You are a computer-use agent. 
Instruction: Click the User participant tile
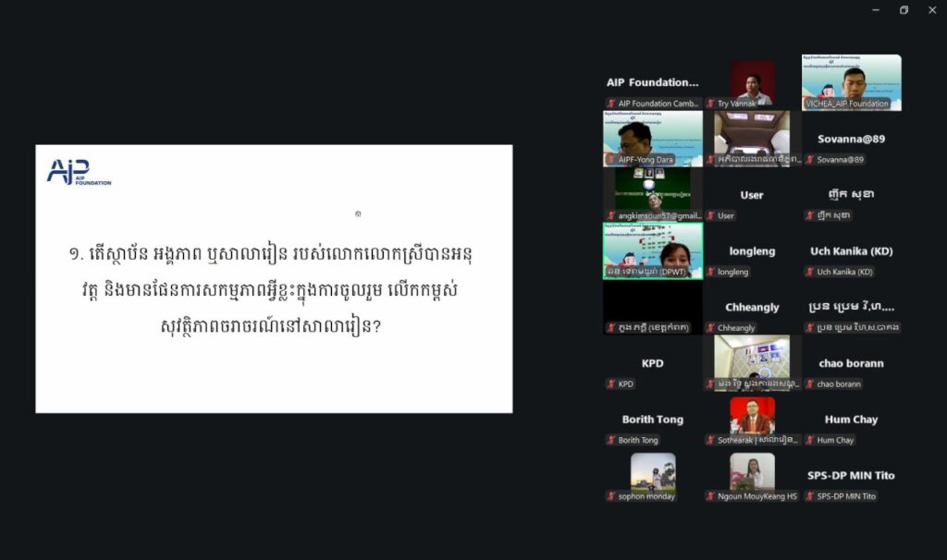click(752, 195)
